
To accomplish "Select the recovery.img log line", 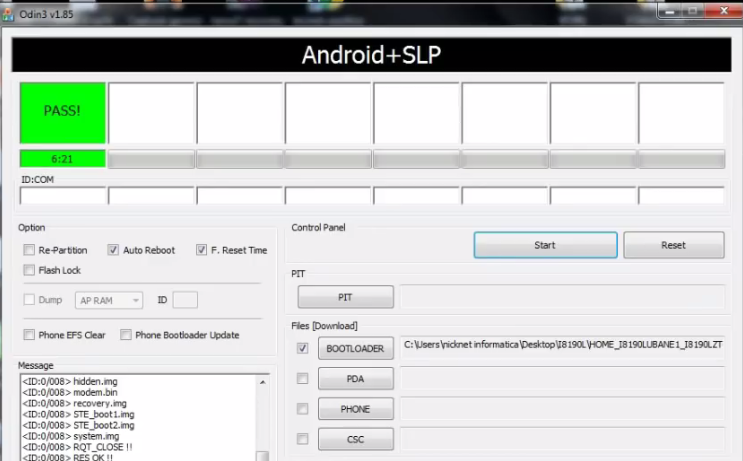I will 74,403.
